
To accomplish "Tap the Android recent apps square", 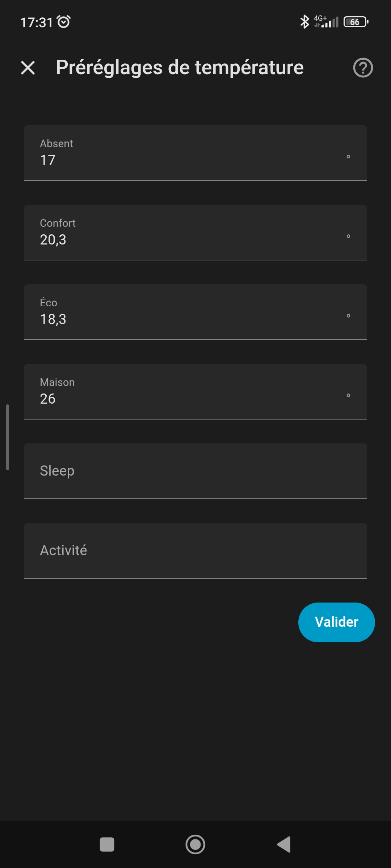I will pos(107,844).
